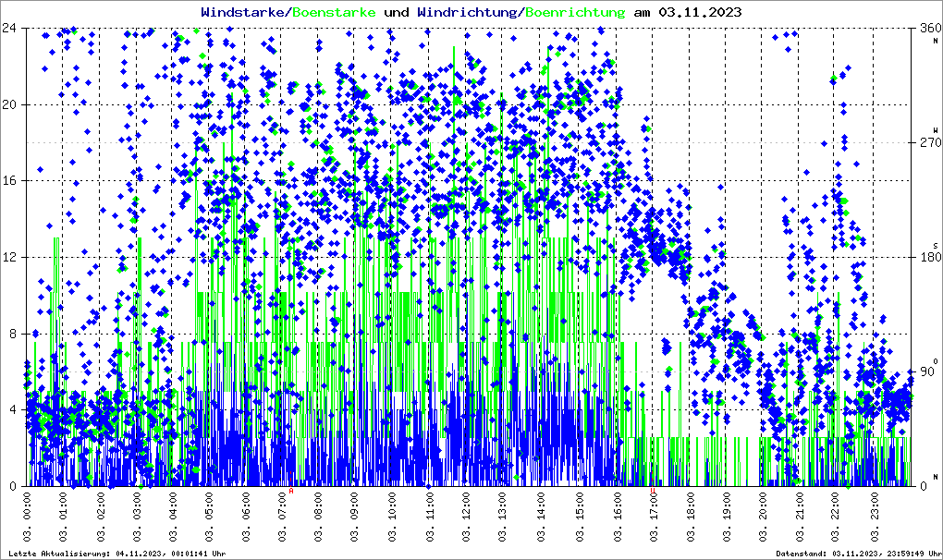This screenshot has height=560, width=943.
Task: Click the '270' west direction label on the right axis
Action: (x=925, y=142)
